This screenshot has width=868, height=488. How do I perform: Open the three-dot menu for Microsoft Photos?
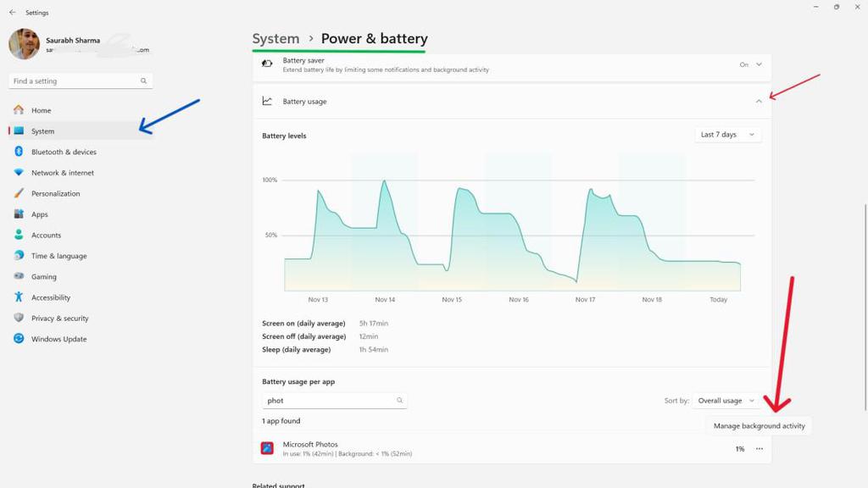tap(759, 449)
